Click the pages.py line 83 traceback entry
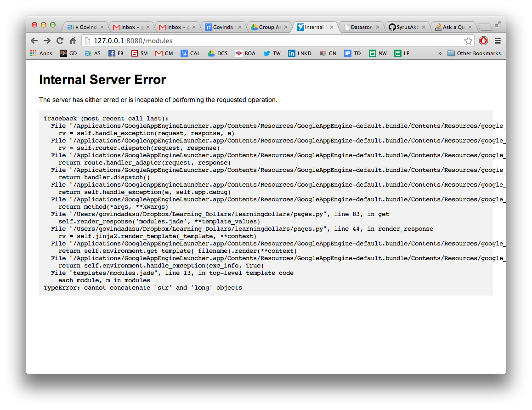 click(x=220, y=214)
